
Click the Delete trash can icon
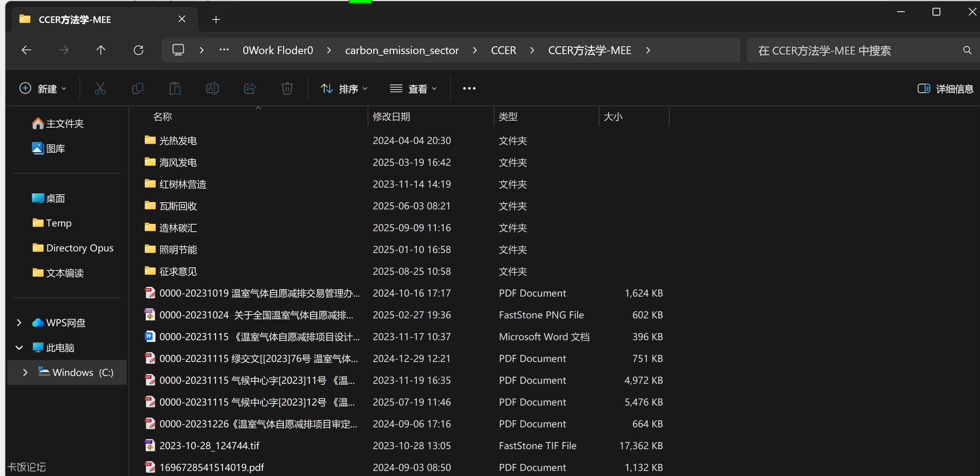coord(287,89)
